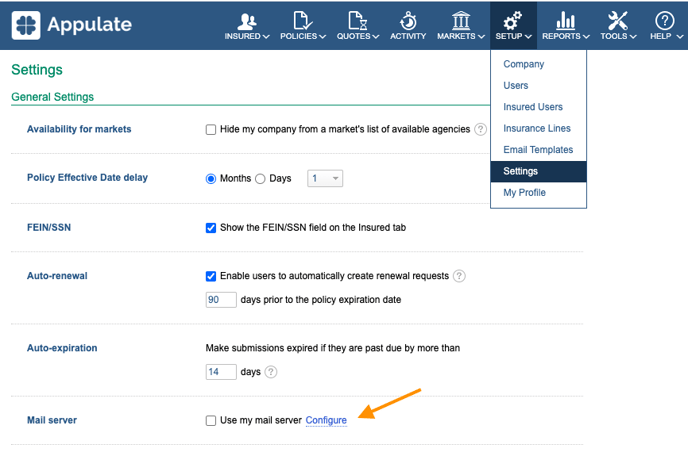
Task: Expand the Setup menu chevron
Action: pyautogui.click(x=528, y=36)
